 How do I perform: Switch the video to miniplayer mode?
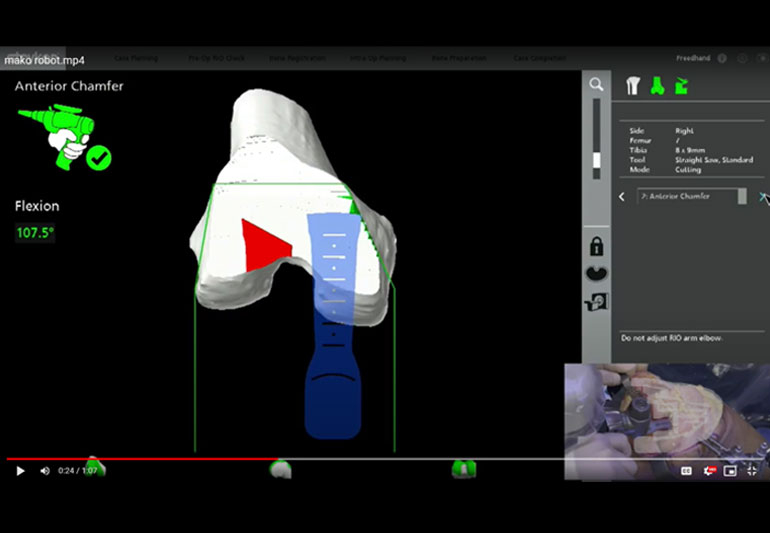(x=730, y=471)
